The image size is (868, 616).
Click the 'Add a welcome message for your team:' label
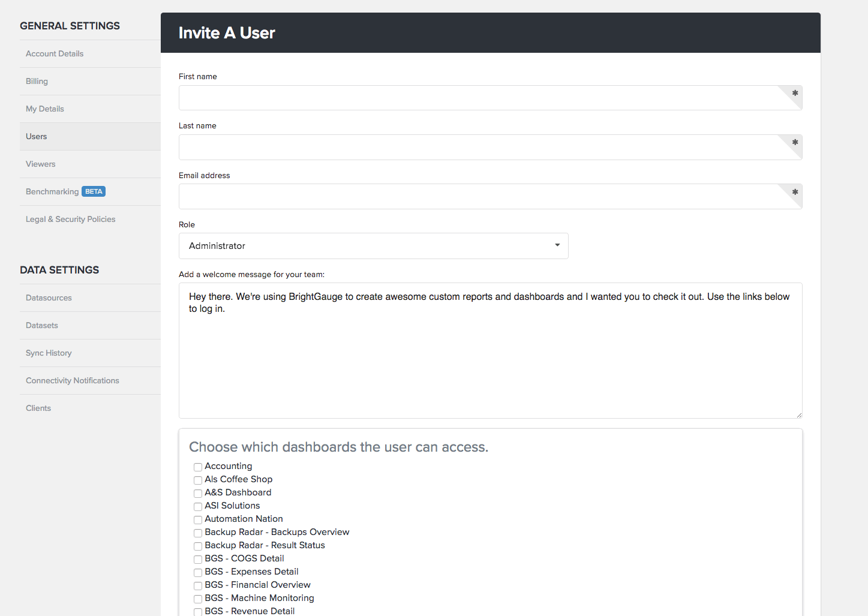click(251, 275)
